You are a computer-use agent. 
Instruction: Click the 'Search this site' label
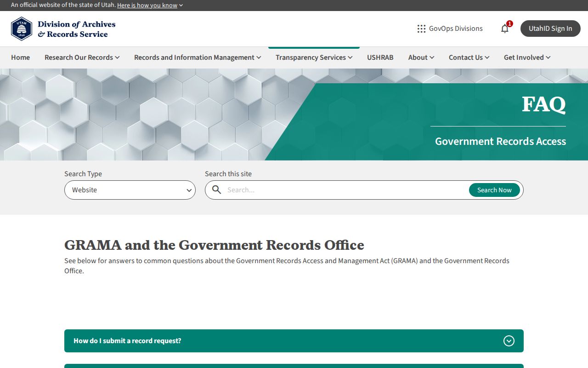pyautogui.click(x=228, y=174)
